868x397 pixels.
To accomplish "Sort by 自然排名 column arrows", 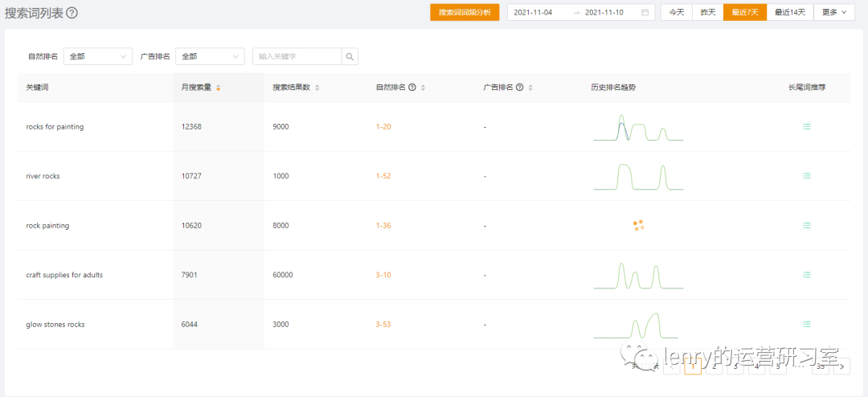I will pos(423,88).
